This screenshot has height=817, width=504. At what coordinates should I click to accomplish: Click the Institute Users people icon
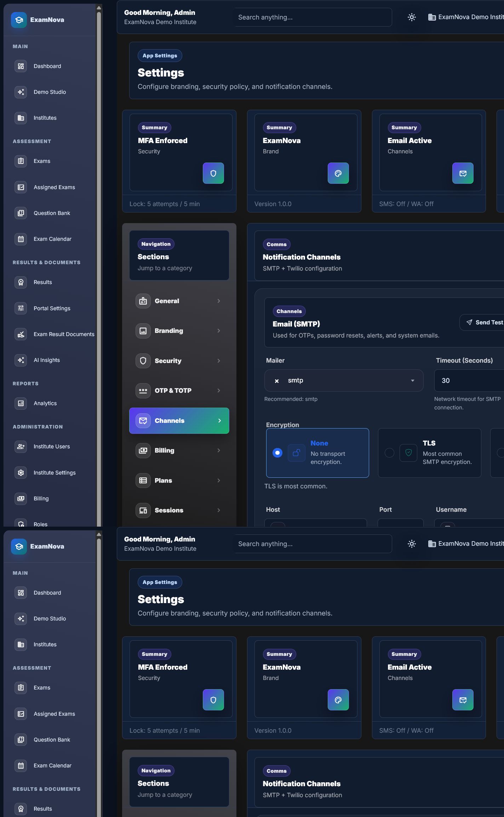pyautogui.click(x=21, y=446)
